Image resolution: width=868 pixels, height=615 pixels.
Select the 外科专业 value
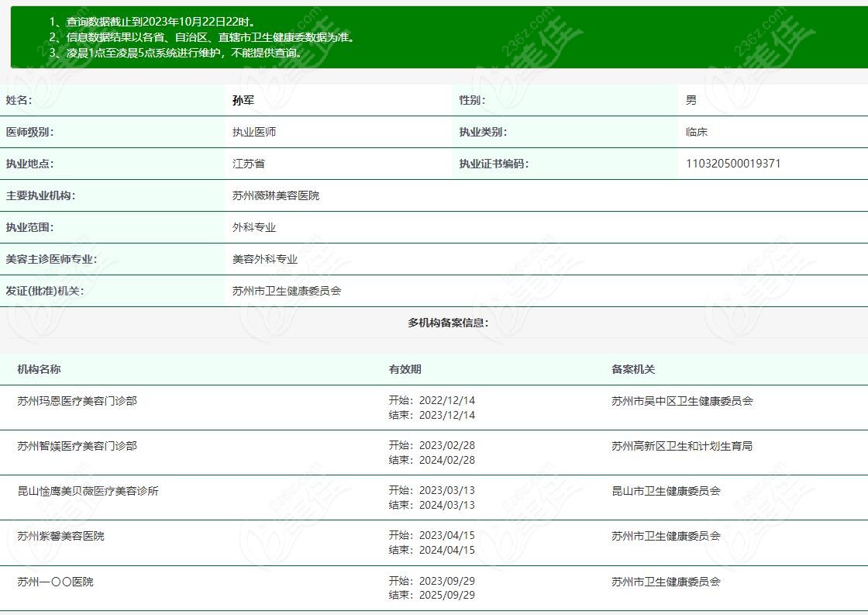tap(254, 227)
